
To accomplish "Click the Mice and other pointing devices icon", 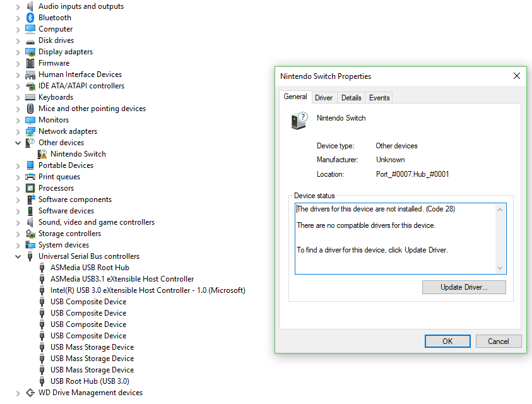I will point(30,109).
